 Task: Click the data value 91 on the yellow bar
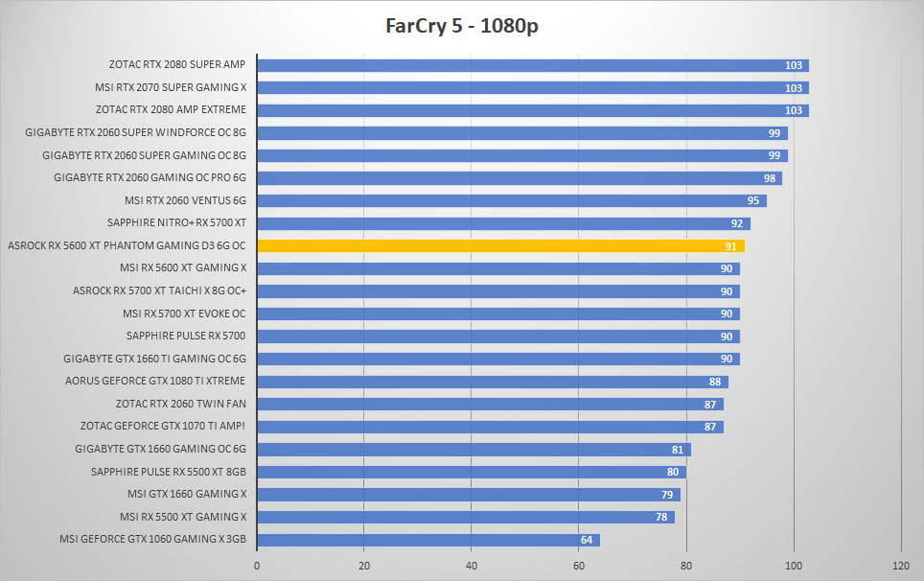pyautogui.click(x=730, y=246)
